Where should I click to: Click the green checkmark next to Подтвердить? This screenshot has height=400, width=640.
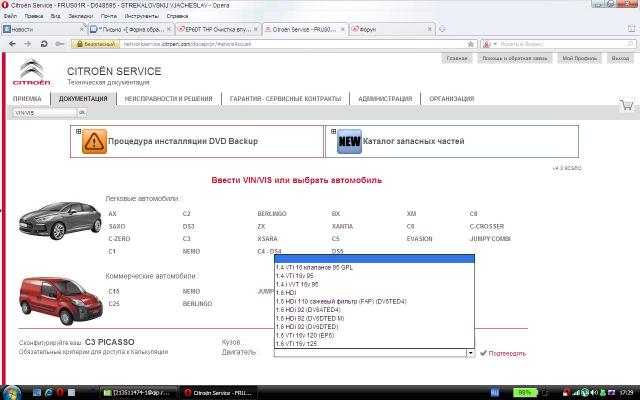coord(483,353)
